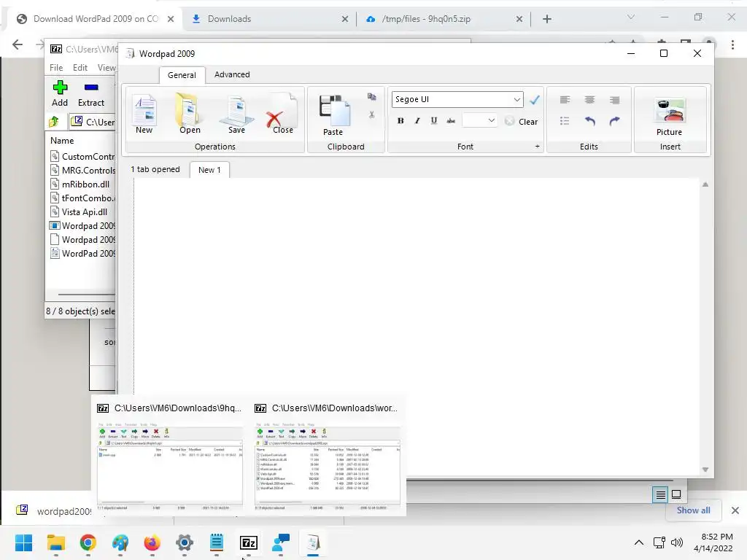The image size is (747, 560).
Task: Click the 7-Zip Add icon
Action: [x=60, y=94]
